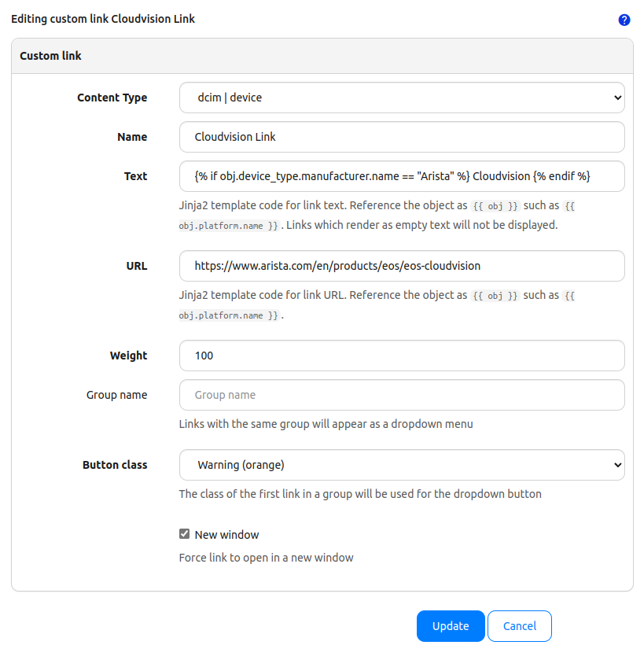Click the "Button class" field label
The width and height of the screenshot is (644, 645).
click(x=115, y=465)
